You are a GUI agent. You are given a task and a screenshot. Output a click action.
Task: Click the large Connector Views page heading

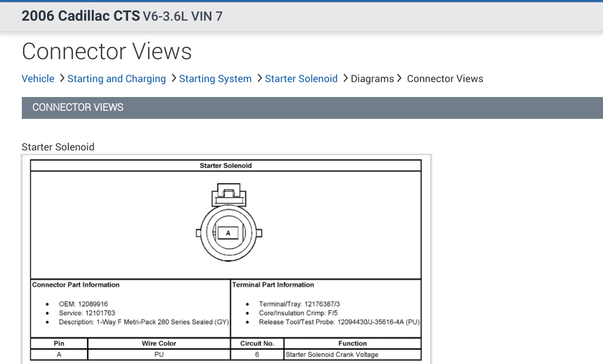point(106,52)
